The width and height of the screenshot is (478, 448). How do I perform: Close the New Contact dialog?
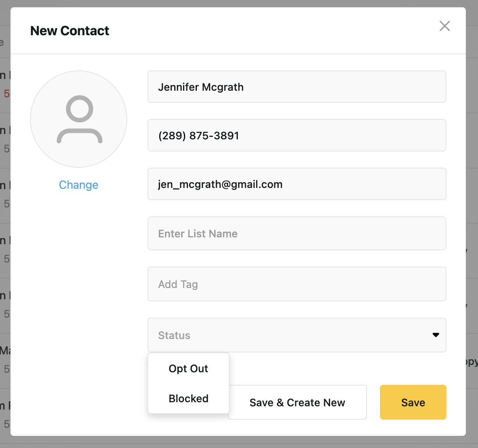pos(444,26)
